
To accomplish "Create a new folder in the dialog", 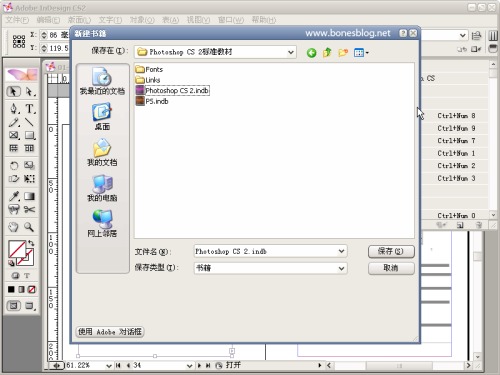I will [x=343, y=53].
